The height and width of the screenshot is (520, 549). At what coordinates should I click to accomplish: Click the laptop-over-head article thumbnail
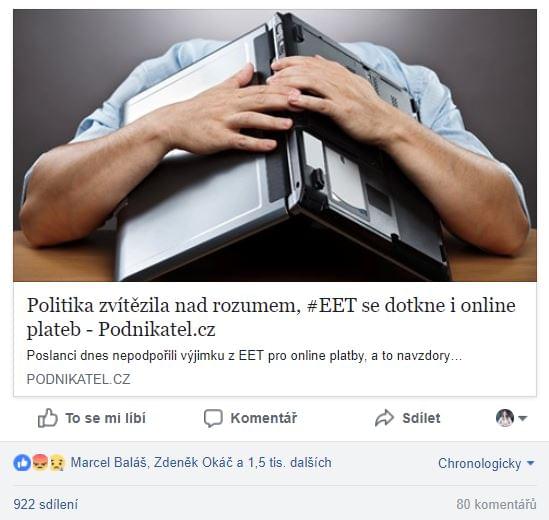pos(275,145)
